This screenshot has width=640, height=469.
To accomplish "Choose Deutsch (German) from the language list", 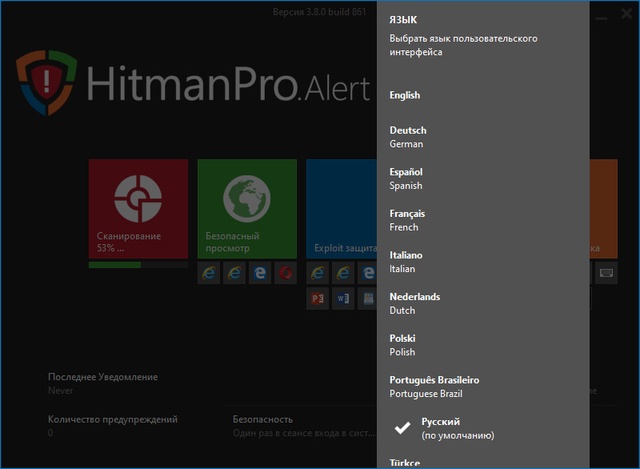I will 408,137.
